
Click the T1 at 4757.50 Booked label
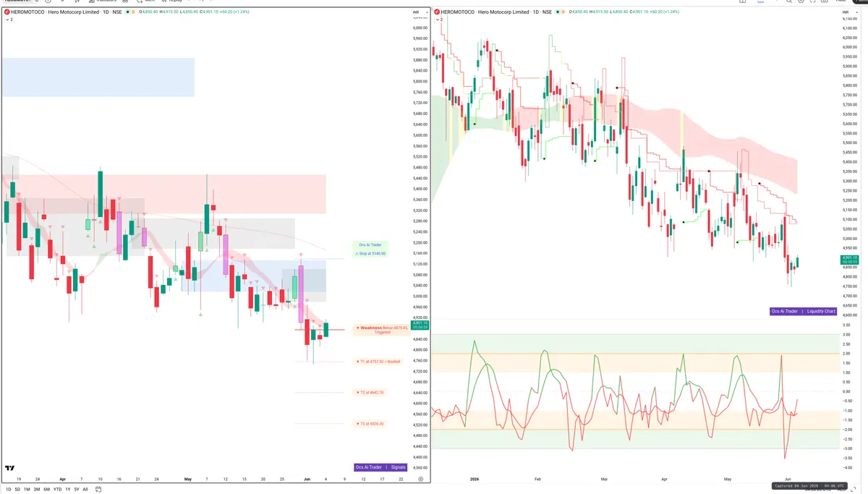[x=379, y=361]
